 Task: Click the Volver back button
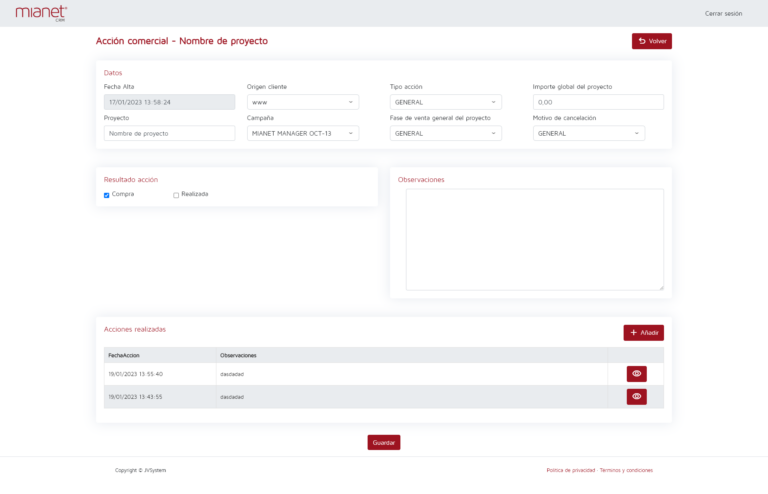coord(651,41)
